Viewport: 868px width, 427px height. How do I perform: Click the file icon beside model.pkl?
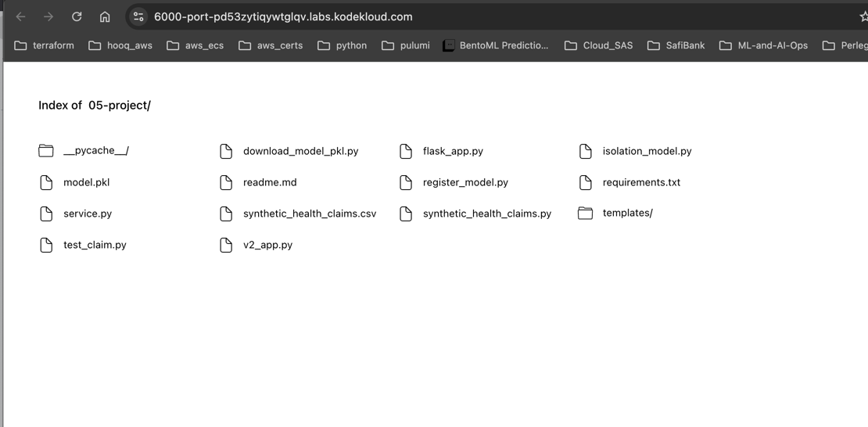(46, 182)
